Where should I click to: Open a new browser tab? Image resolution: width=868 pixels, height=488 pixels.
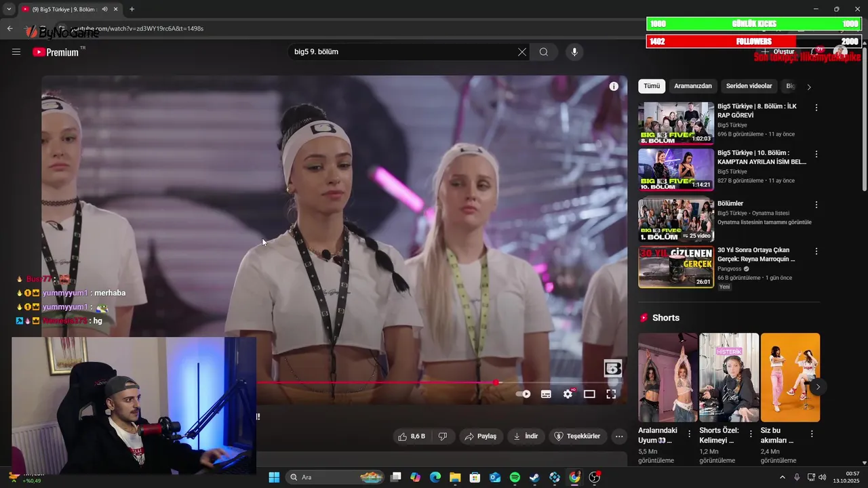[132, 9]
